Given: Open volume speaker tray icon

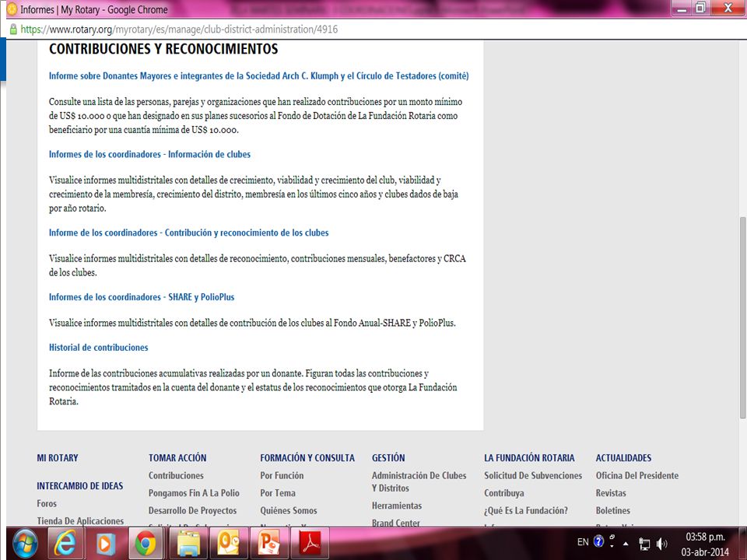Looking at the screenshot, I should point(661,544).
